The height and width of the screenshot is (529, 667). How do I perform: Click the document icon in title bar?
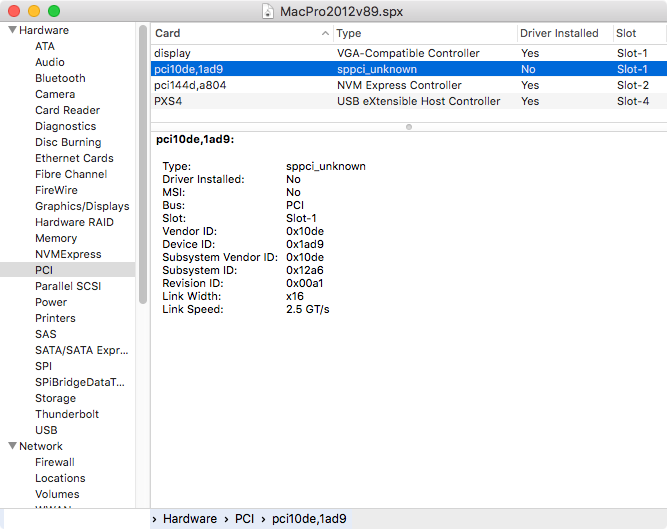pyautogui.click(x=268, y=11)
